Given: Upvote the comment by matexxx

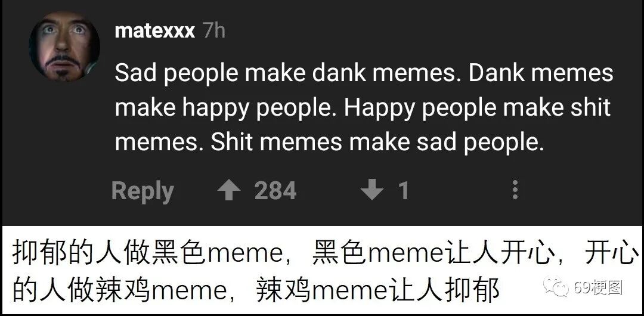Looking at the screenshot, I should tap(229, 191).
